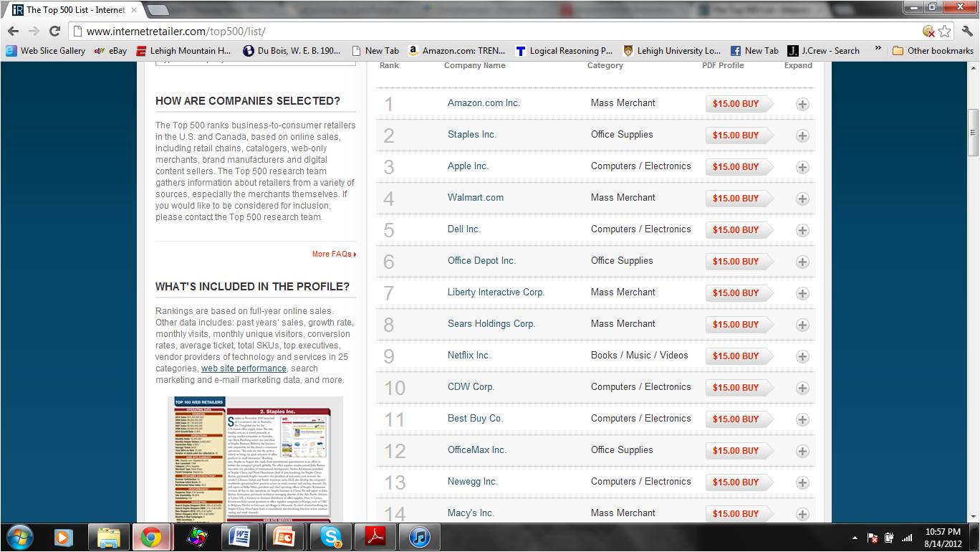Expand the Amazon.com Inc. row details
The width and height of the screenshot is (980, 552).
pyautogui.click(x=802, y=104)
